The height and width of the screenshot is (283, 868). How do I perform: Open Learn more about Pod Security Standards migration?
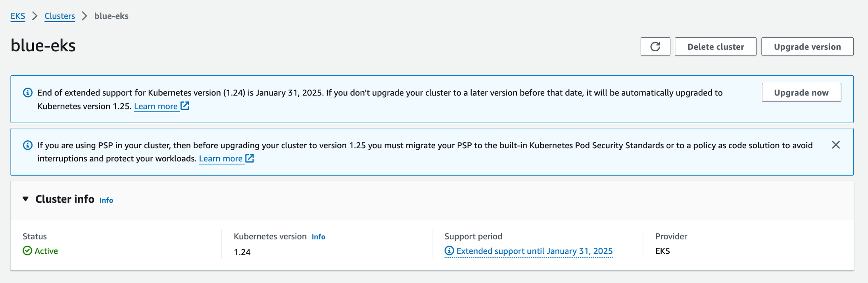pyautogui.click(x=221, y=158)
